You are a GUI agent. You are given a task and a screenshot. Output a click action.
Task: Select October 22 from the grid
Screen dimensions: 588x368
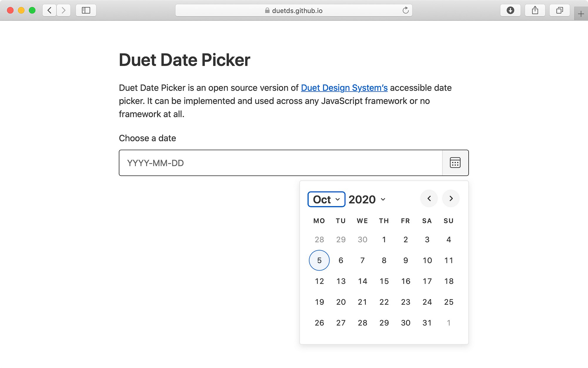coord(384,302)
